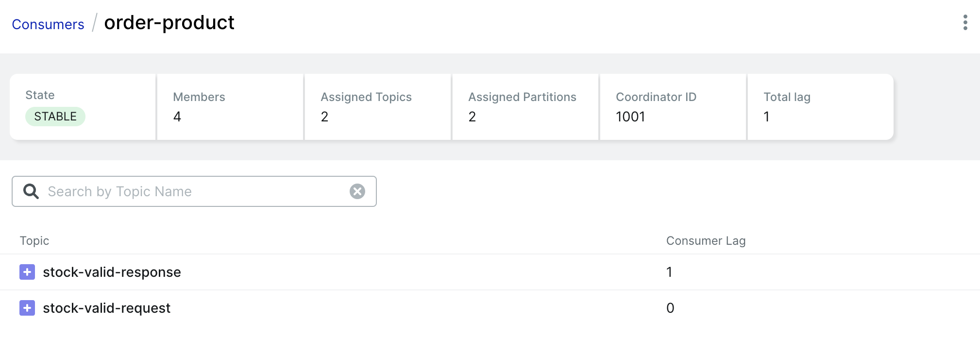Select the Members count card
Screen dimensions: 980x338
point(230,107)
